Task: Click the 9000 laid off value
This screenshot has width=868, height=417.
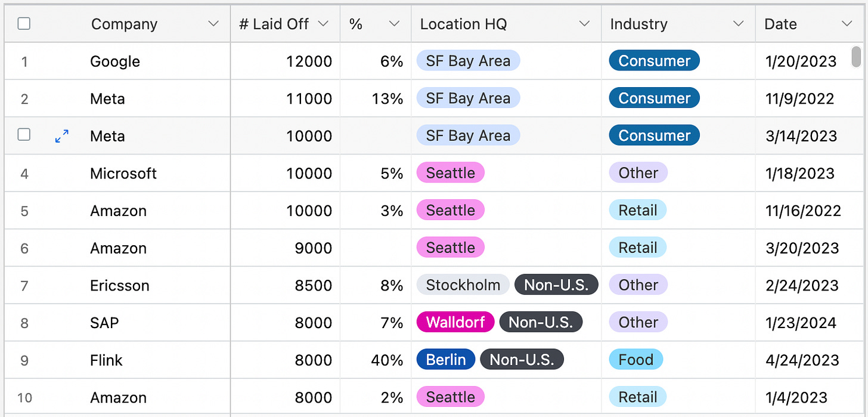Action: click(x=314, y=248)
